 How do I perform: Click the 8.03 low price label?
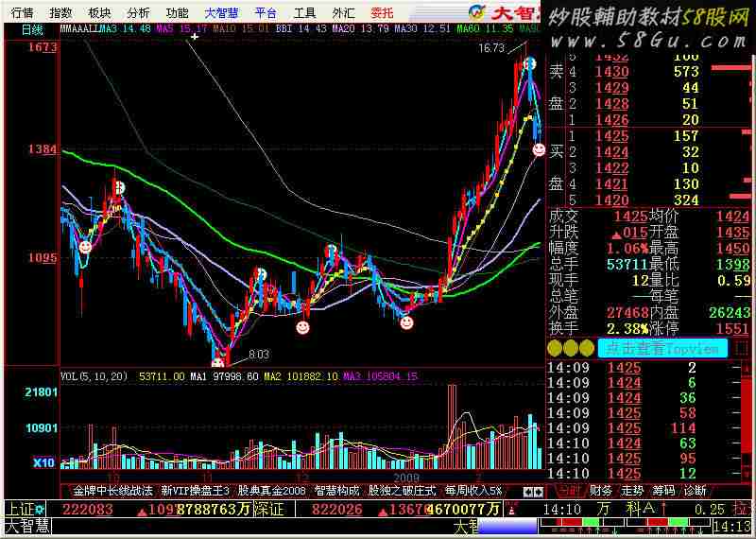259,355
